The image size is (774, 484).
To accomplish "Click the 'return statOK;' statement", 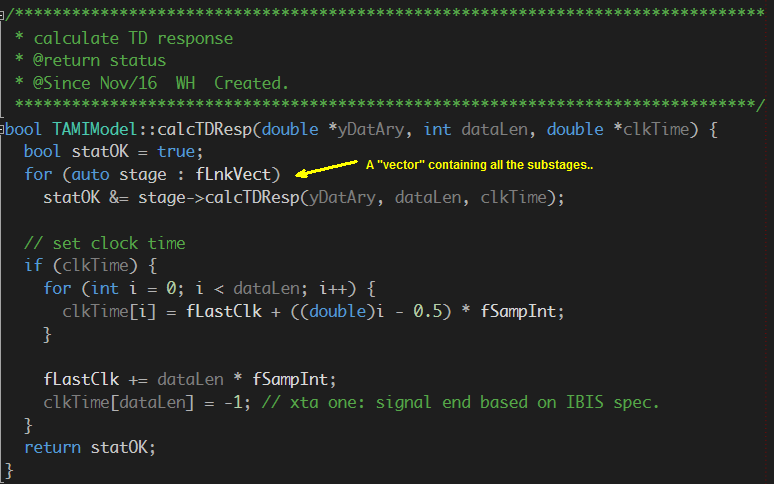I will 90,447.
